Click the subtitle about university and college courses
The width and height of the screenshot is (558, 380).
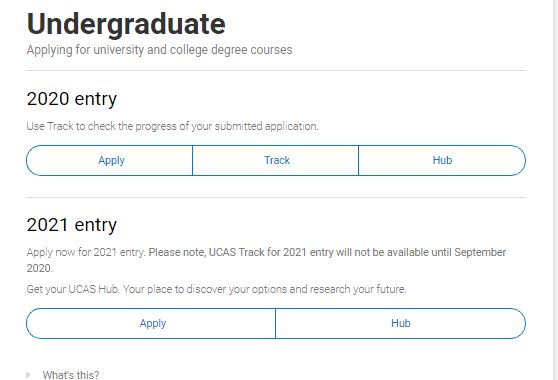pyautogui.click(x=159, y=50)
